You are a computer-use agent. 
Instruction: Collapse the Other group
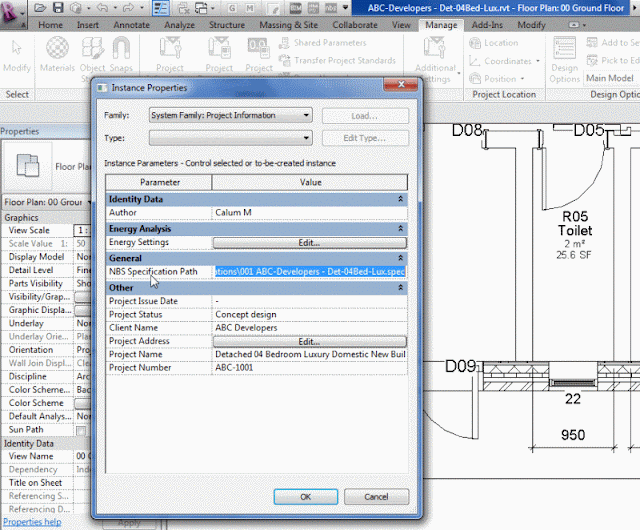pos(400,287)
